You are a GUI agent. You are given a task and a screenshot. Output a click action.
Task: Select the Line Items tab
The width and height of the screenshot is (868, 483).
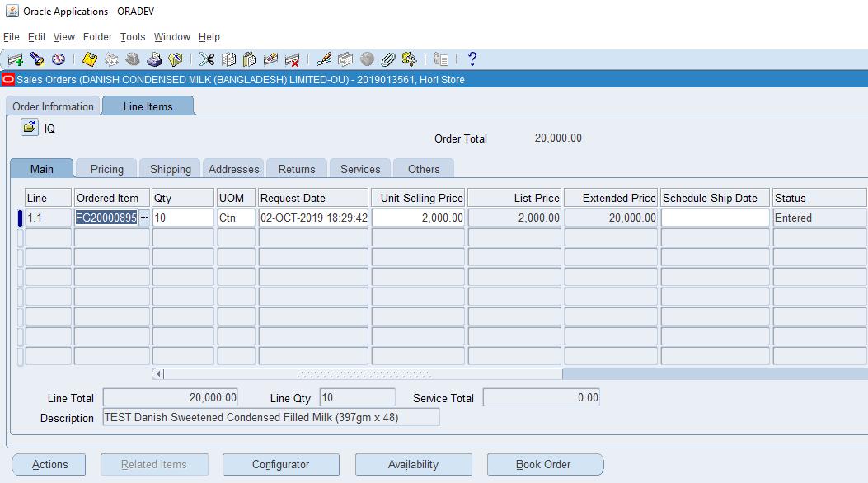coord(148,106)
